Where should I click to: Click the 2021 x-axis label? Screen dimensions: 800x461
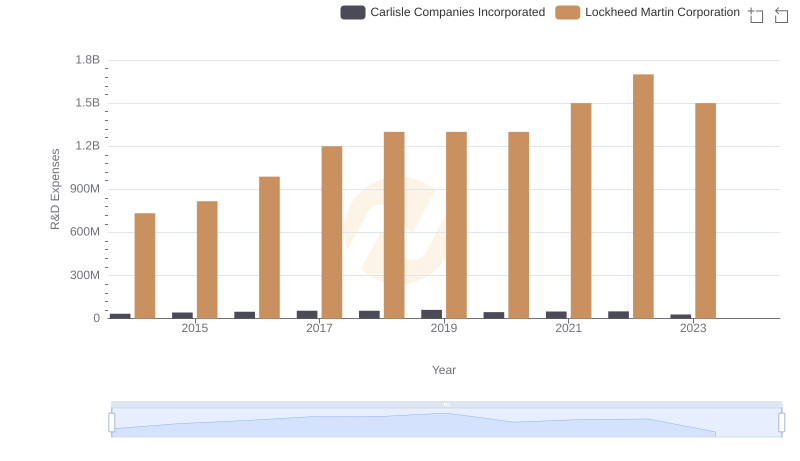(568, 328)
